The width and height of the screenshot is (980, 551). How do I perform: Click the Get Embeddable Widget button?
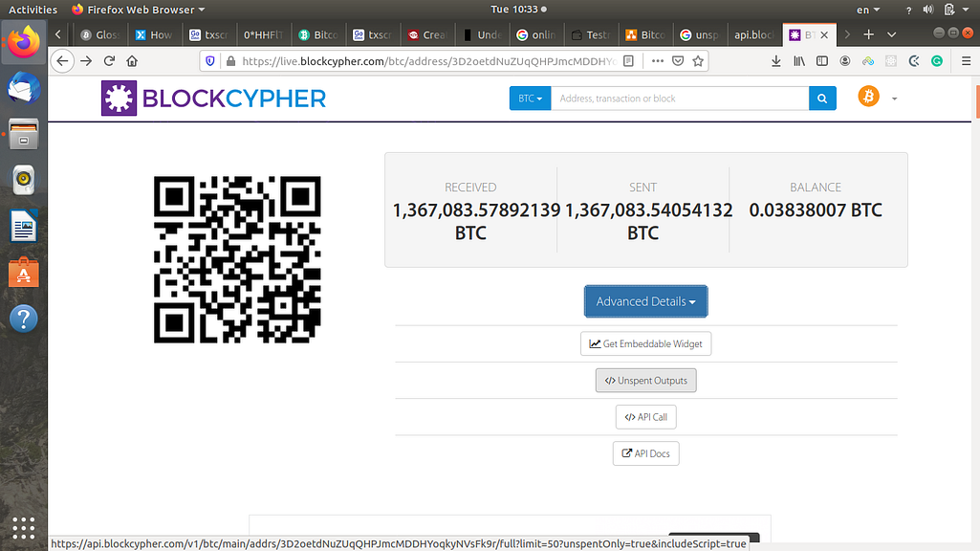[x=645, y=343]
